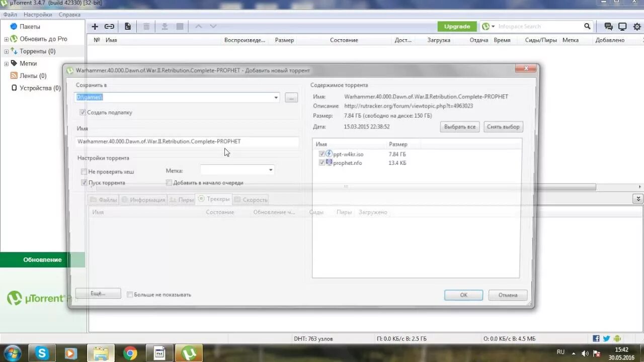
Task: Click the green Upgrade button
Action: pos(457,27)
